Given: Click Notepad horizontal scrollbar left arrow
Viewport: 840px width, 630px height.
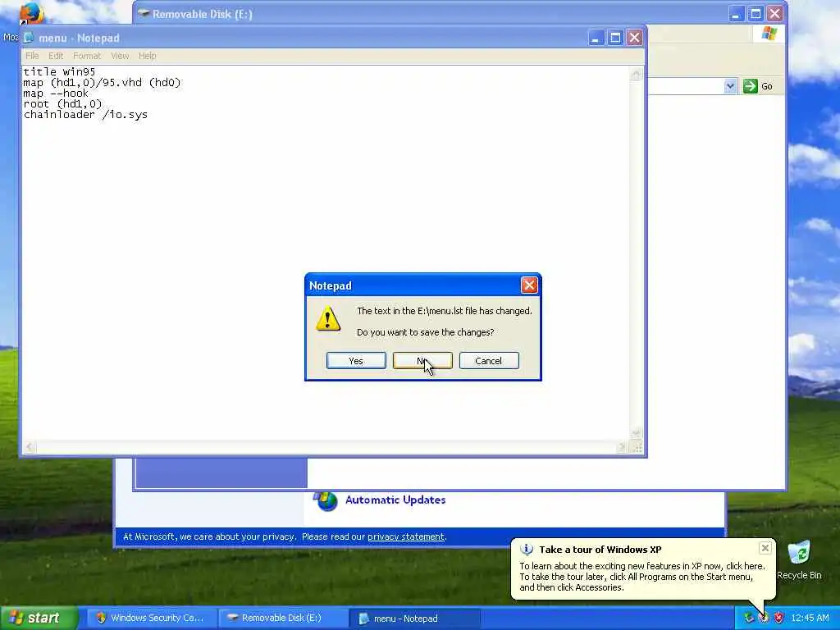Looking at the screenshot, I should (x=30, y=447).
